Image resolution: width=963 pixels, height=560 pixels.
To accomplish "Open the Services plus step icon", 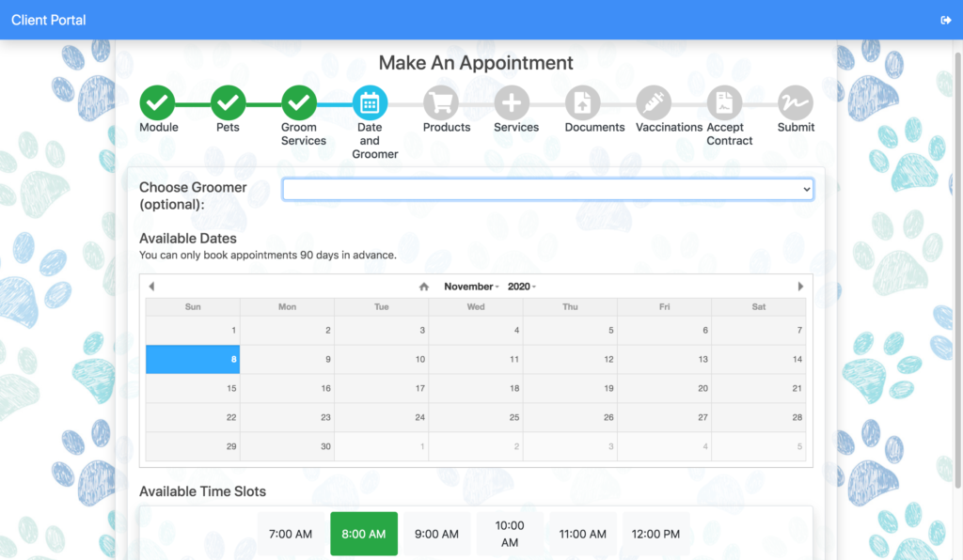I will pos(512,102).
